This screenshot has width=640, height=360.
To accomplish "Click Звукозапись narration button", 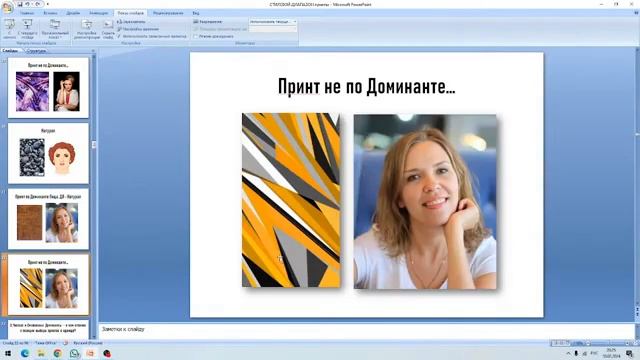I will (x=131, y=22).
